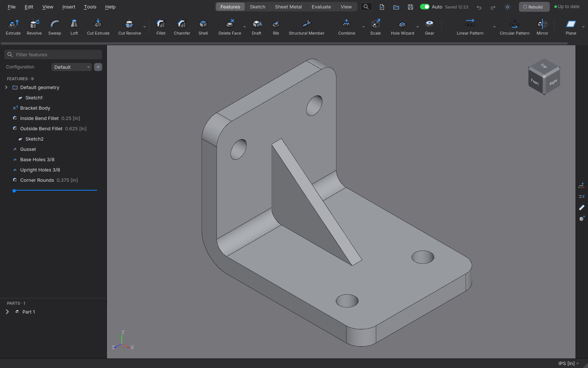
Task: Click the rollback bar handle
Action: pos(14,191)
